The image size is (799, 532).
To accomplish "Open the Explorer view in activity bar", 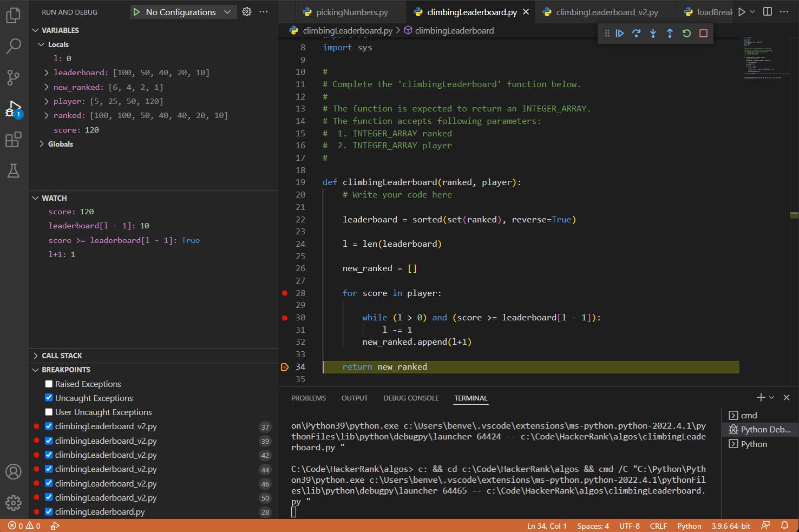I will [x=14, y=16].
